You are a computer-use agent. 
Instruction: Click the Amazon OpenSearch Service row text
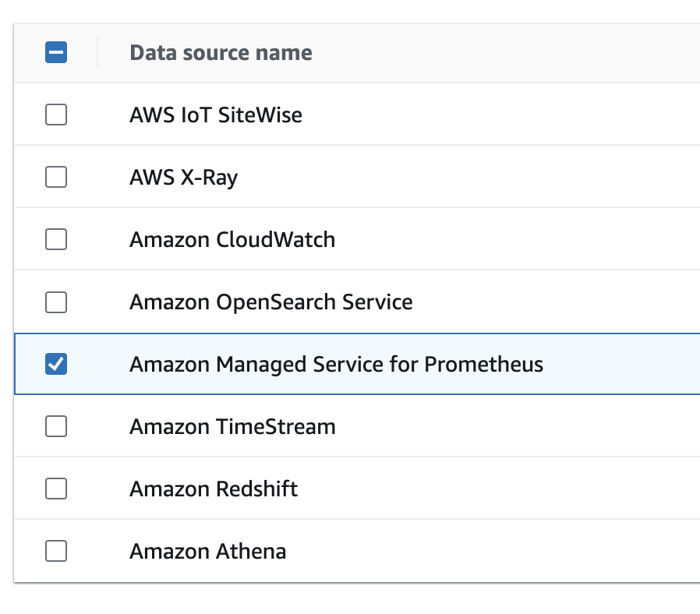(x=271, y=302)
